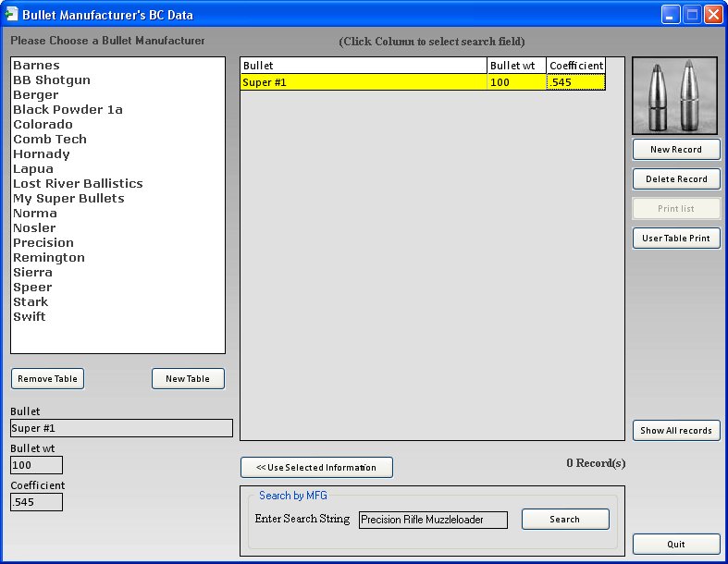This screenshot has height=564, width=728.
Task: Sort by the Bullet column header
Action: coord(363,66)
